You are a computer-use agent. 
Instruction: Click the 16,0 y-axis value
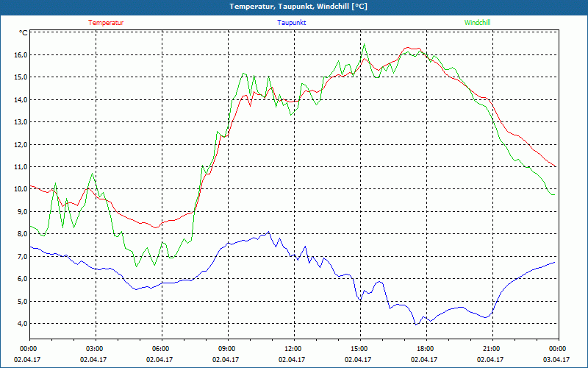point(21,54)
